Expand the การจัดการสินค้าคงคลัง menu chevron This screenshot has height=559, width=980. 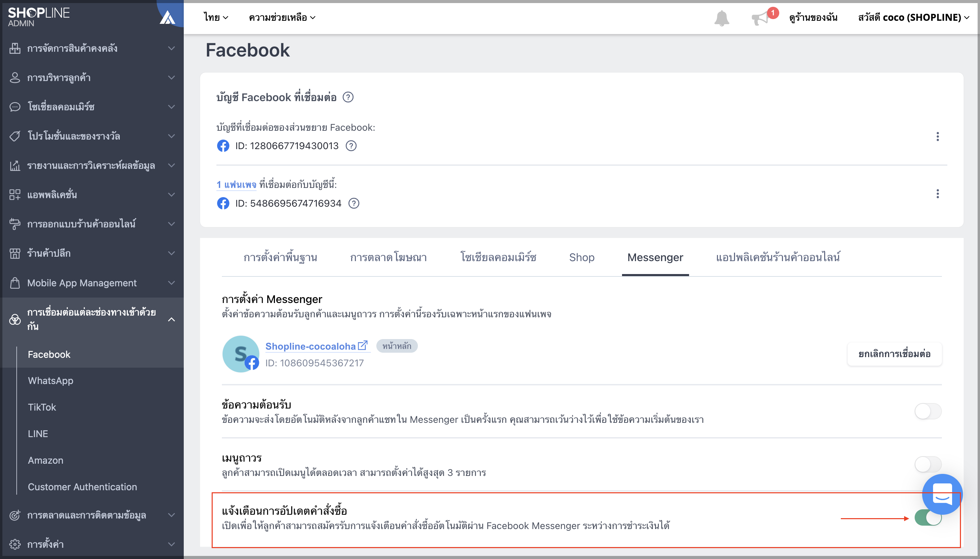pyautogui.click(x=171, y=48)
